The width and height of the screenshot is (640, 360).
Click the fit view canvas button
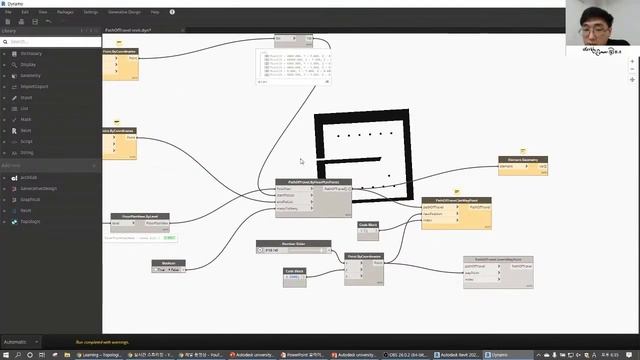pyautogui.click(x=632, y=80)
